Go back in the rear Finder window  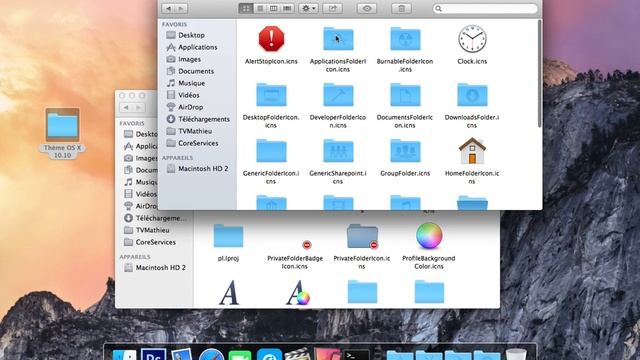tap(126, 107)
